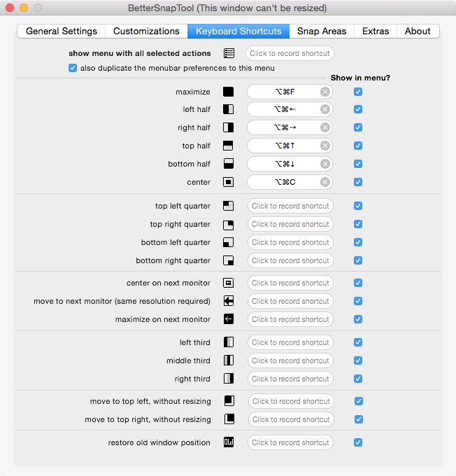Click the right third layout icon
Viewport: 456px width, 476px height.
228,379
